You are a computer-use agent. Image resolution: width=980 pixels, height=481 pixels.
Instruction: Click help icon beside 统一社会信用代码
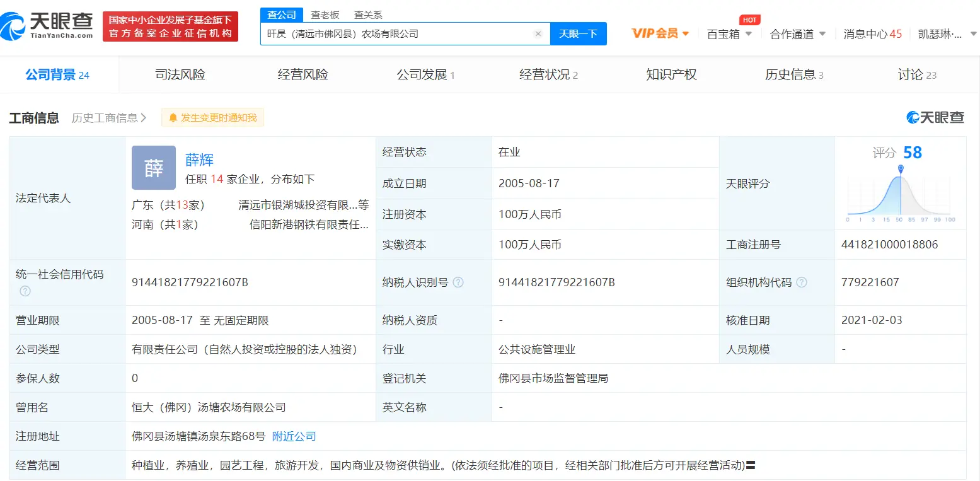25,291
